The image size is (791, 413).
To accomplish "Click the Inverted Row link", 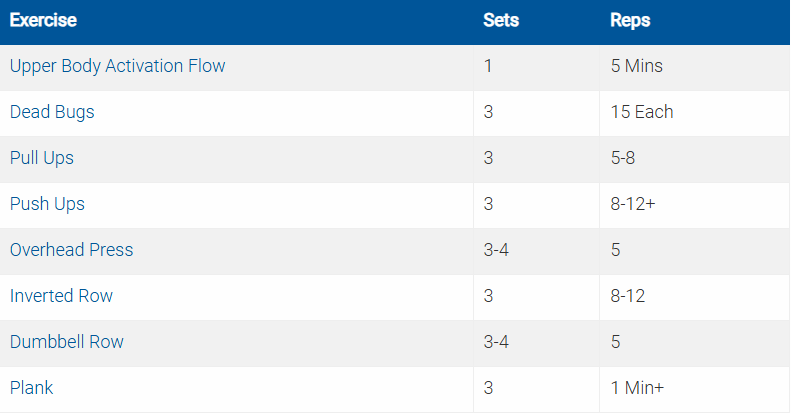I will (61, 296).
